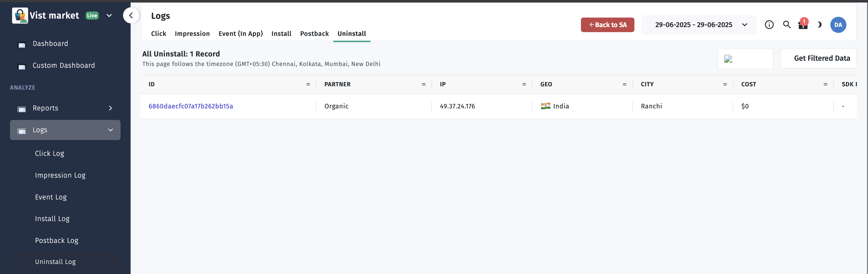Open the gift notifications icon

click(x=803, y=25)
